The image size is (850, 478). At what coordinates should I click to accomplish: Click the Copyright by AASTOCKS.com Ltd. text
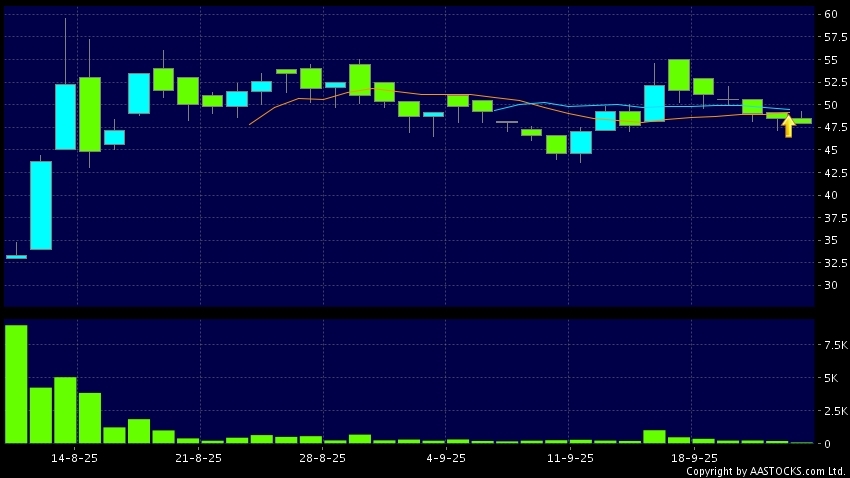[x=766, y=471]
